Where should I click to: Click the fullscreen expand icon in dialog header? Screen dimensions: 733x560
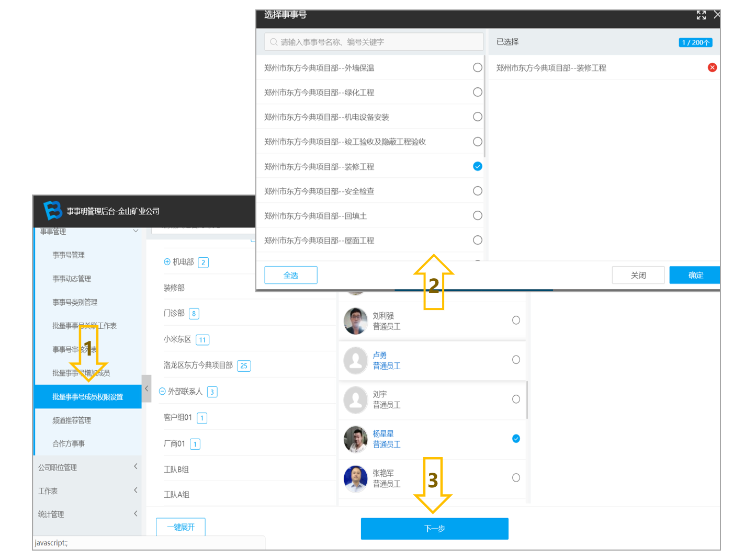coord(701,15)
